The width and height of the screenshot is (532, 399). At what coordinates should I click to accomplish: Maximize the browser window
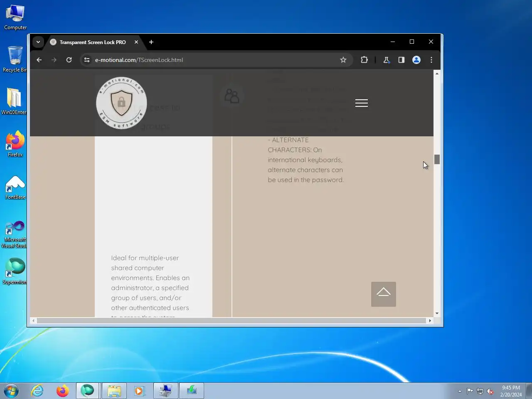point(412,42)
